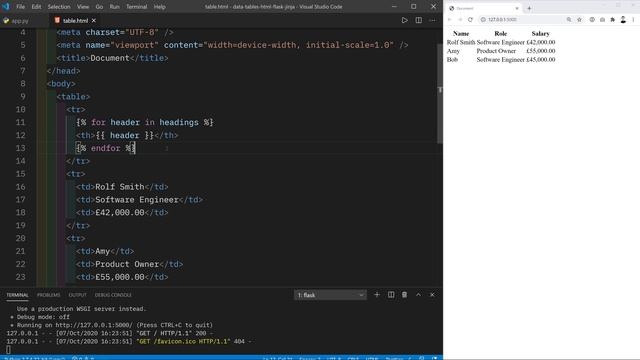Go forward in the browser

point(460,20)
